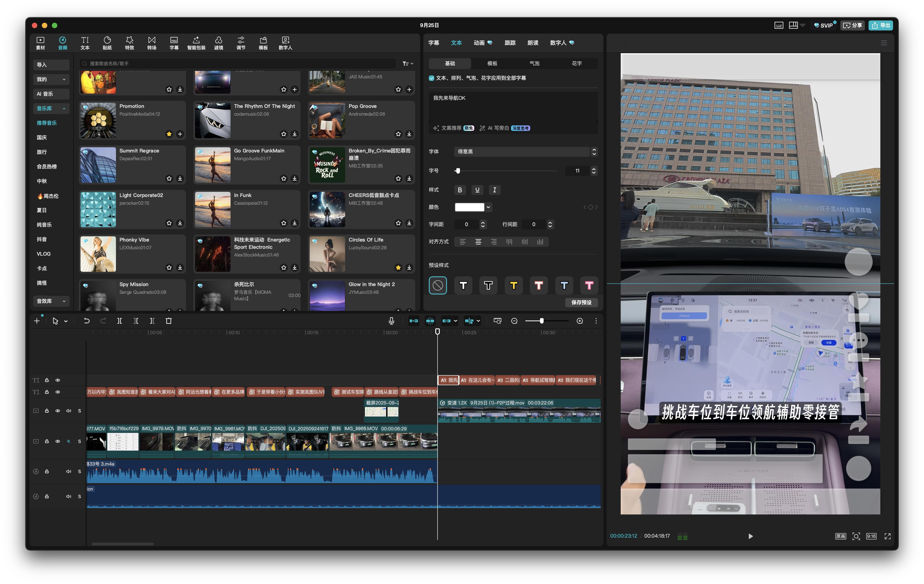Favorite the Summit Regrace track

[x=169, y=178]
